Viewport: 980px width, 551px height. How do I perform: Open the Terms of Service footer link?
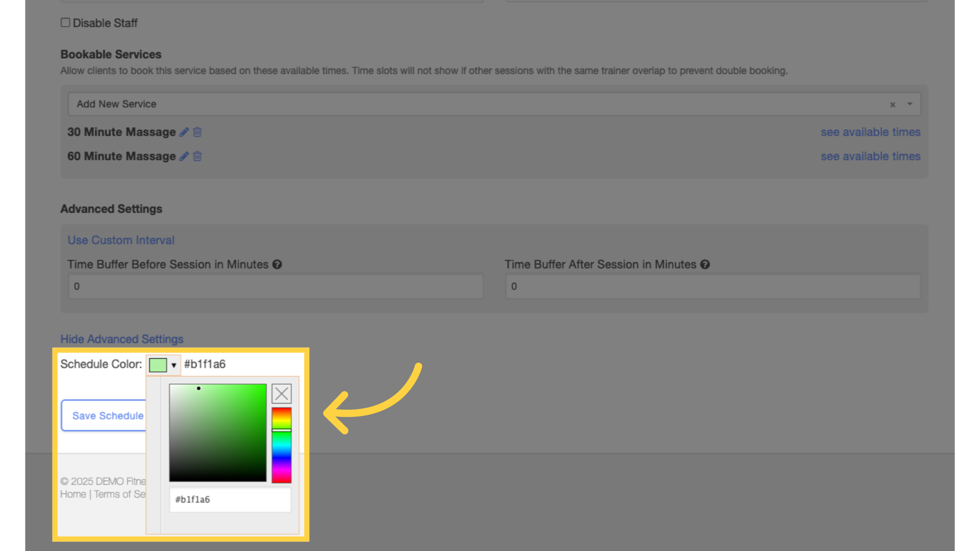pos(120,494)
